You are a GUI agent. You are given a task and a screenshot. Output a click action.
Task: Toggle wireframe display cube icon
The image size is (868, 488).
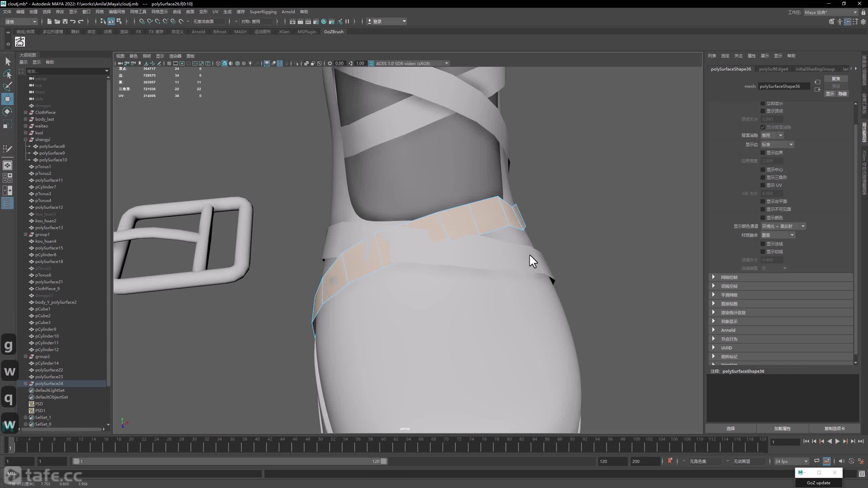pyautogui.click(x=218, y=63)
